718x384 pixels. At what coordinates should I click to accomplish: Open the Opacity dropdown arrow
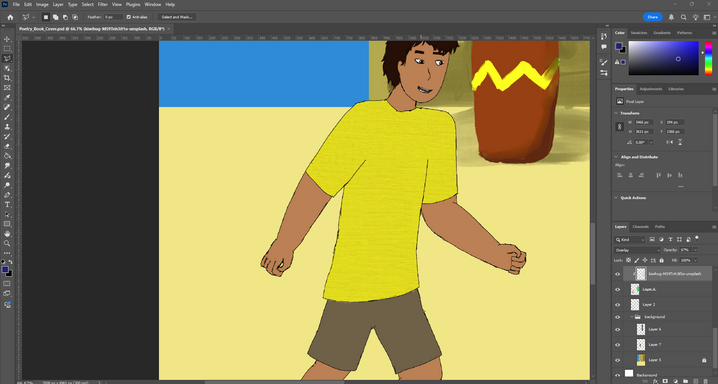696,250
